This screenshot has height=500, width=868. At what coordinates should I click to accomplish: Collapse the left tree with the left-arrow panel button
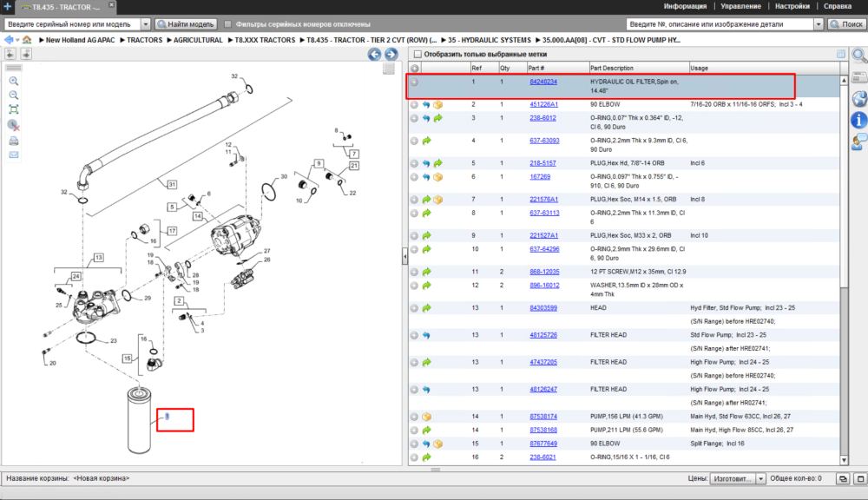(x=10, y=54)
